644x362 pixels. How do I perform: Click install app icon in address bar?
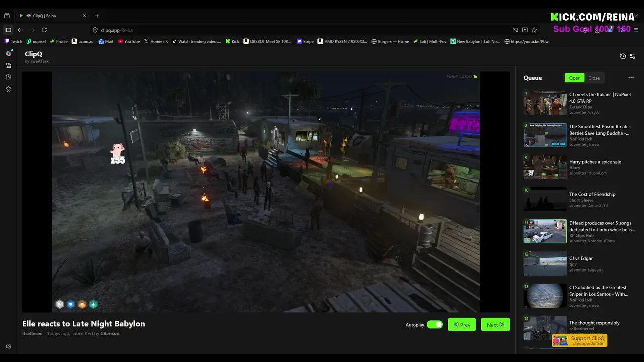tap(525, 30)
